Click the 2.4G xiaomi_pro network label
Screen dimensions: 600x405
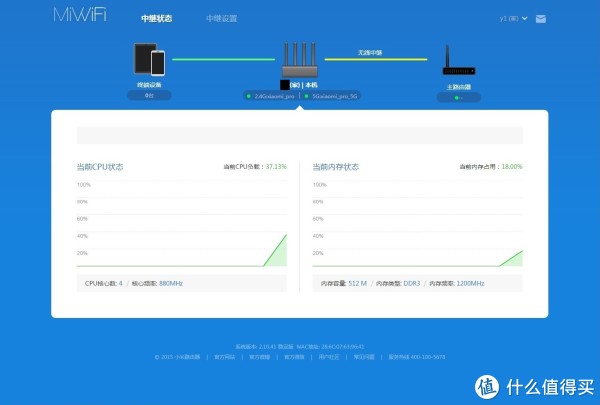274,96
